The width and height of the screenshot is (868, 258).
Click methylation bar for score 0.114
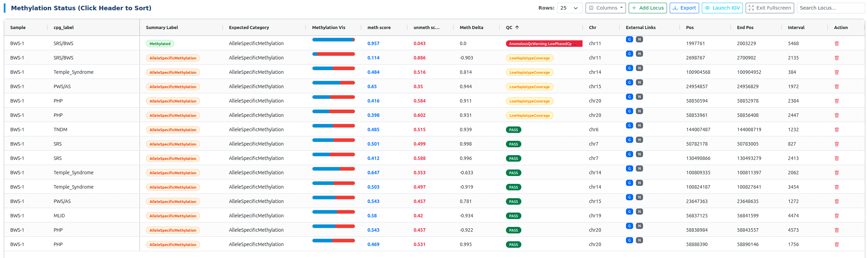(x=333, y=54)
